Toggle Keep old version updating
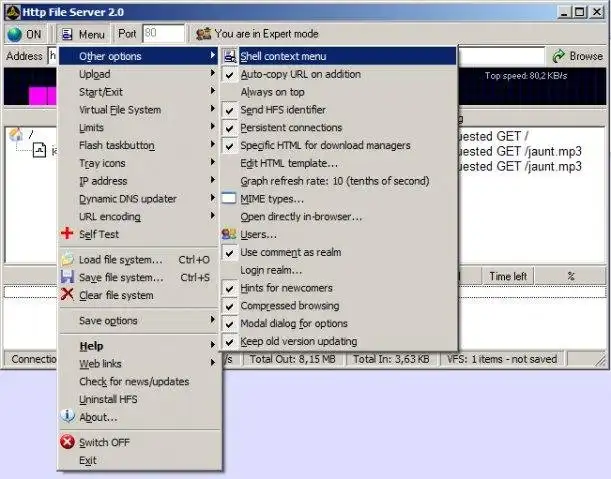Screen dimensions: 611x479 tap(338, 341)
